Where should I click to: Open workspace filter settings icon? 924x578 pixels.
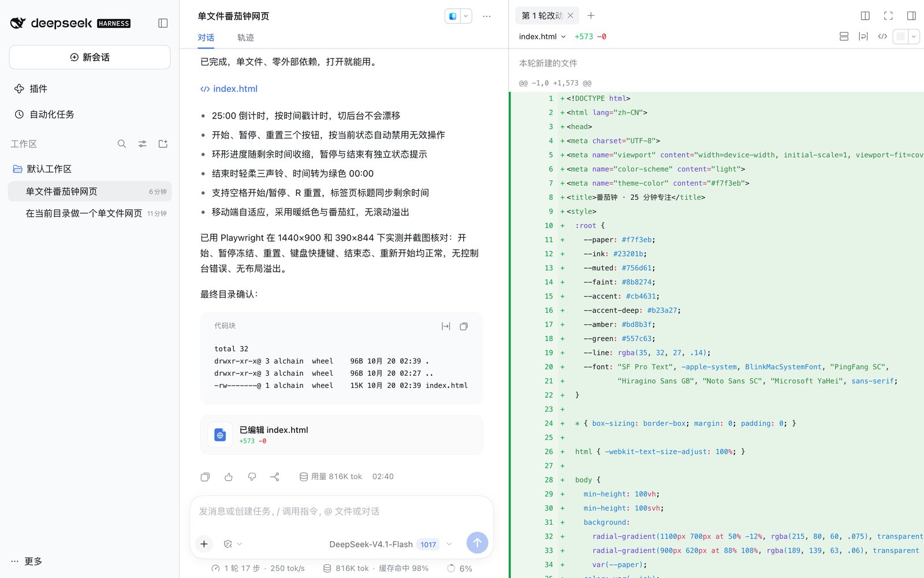pos(142,144)
